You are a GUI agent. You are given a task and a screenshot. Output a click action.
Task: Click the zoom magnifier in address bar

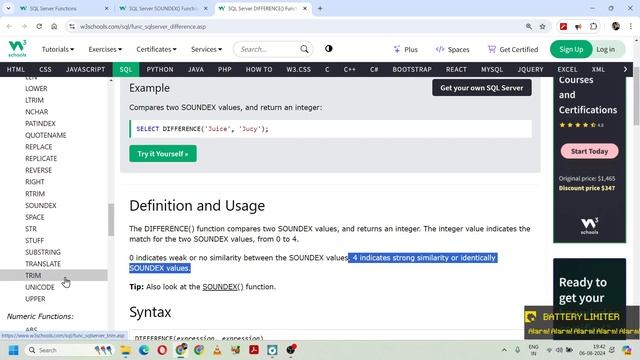529,27
